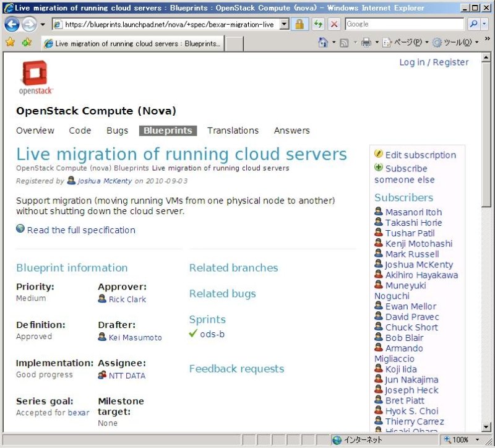Select the Blueprints tab
495x448 pixels.
[168, 131]
